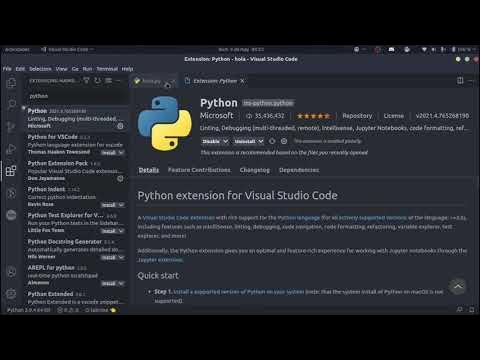Image resolution: width=480 pixels, height=360 pixels.
Task: Open the Help menu
Action: 127,69
